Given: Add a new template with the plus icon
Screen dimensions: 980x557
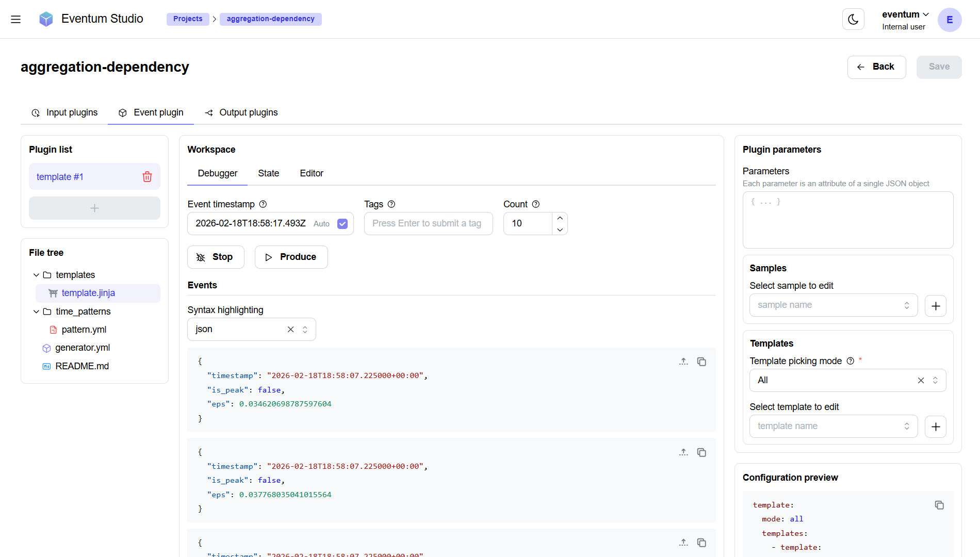Looking at the screenshot, I should coord(936,427).
